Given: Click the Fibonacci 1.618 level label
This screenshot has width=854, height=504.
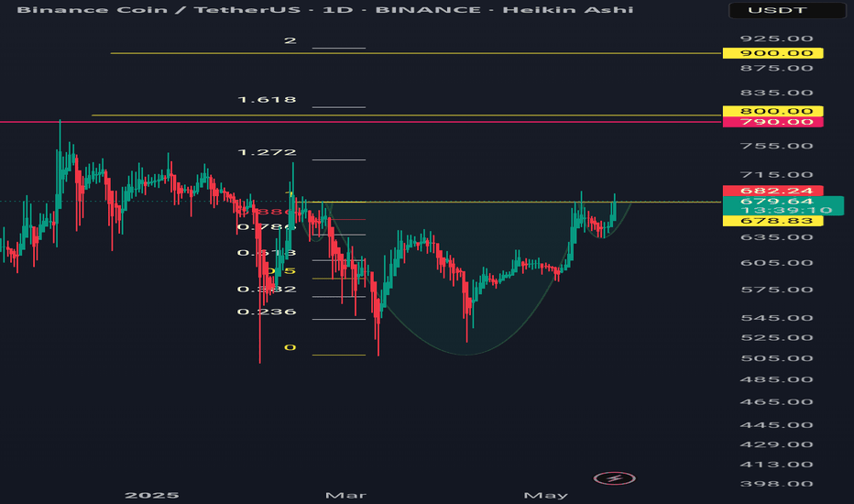Looking at the screenshot, I should (x=267, y=100).
